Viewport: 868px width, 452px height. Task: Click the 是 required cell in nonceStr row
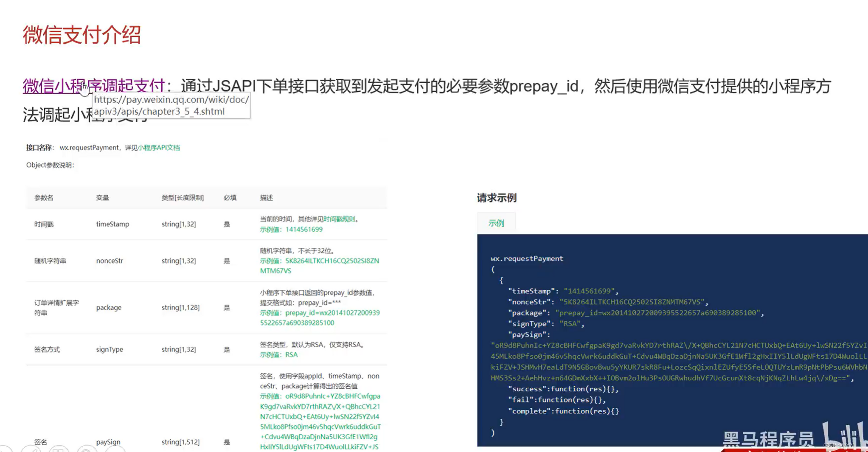pyautogui.click(x=227, y=261)
